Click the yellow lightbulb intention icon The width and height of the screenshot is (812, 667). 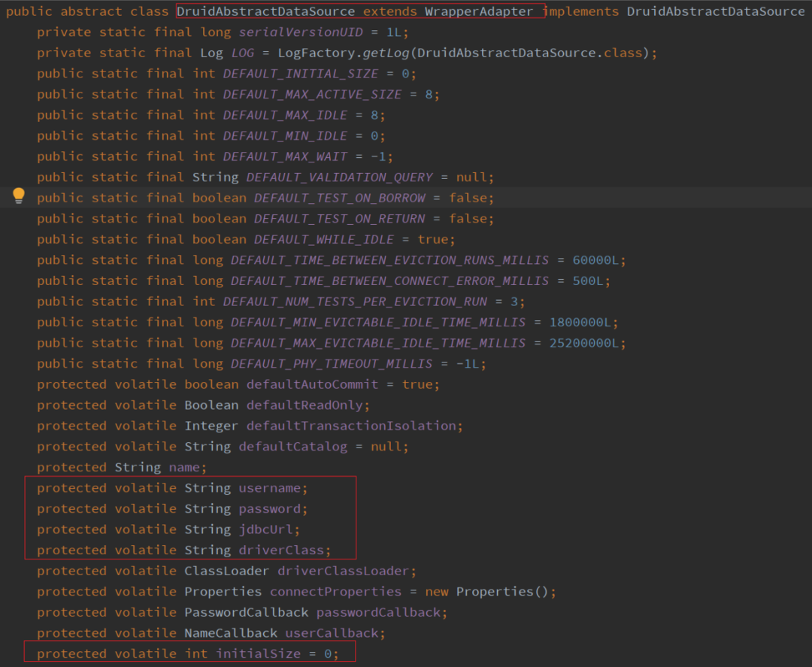(x=19, y=196)
